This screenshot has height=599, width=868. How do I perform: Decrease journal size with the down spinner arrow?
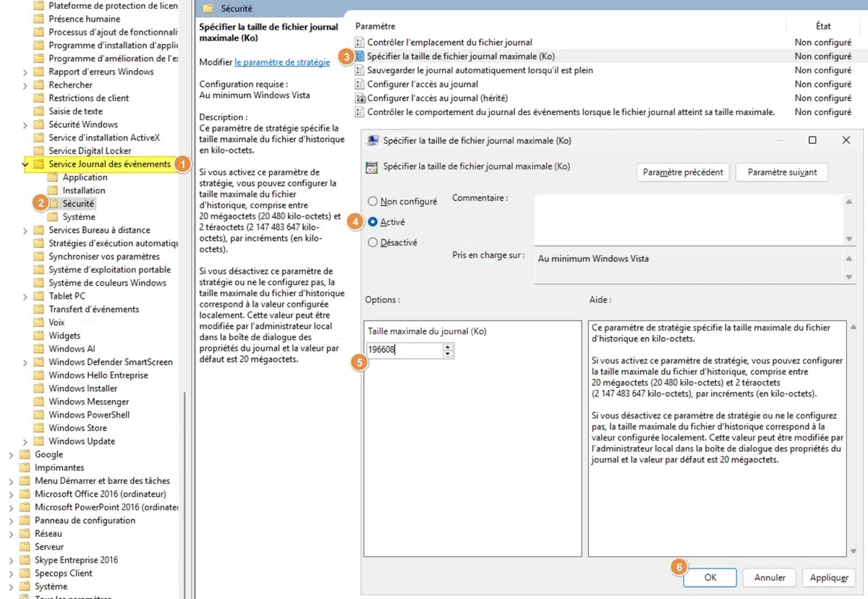(448, 354)
